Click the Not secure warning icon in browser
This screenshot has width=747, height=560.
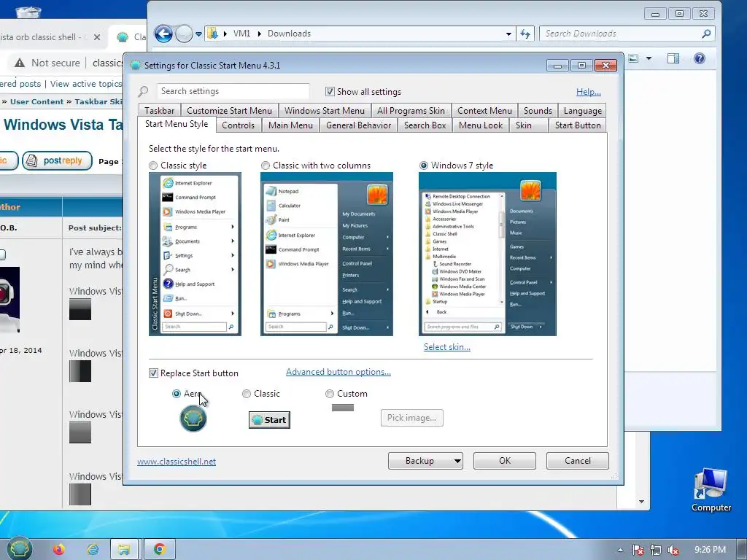(x=19, y=63)
